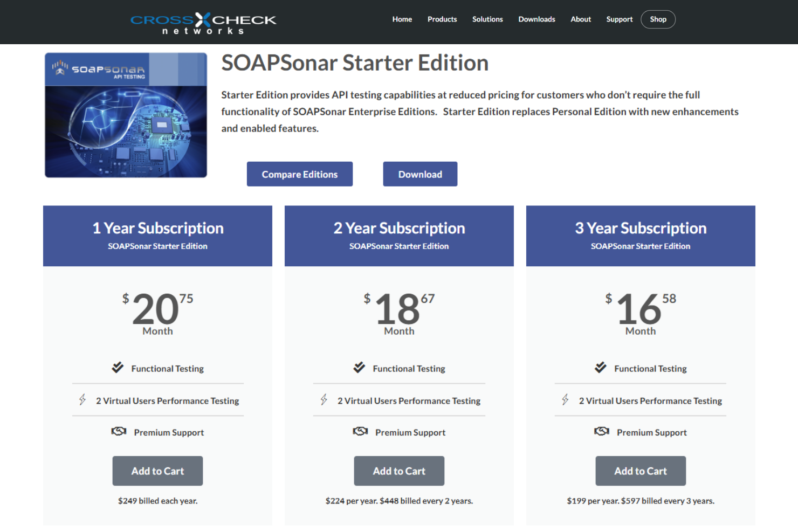798x532 pixels.
Task: Add the 2 Year Subscription to cart
Action: coord(399,471)
